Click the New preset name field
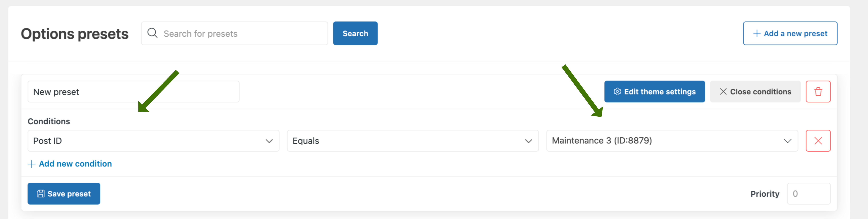868x219 pixels. pyautogui.click(x=133, y=92)
